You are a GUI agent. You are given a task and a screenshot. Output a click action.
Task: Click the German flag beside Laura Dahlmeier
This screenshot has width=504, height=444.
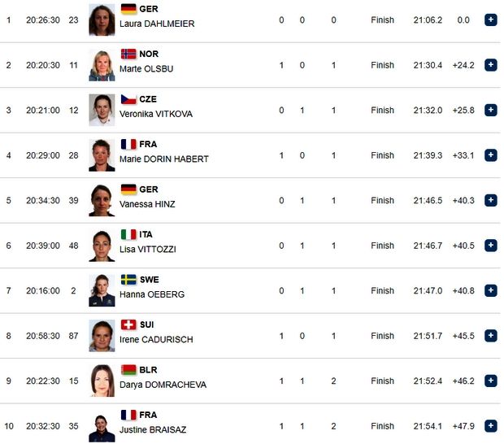point(128,9)
